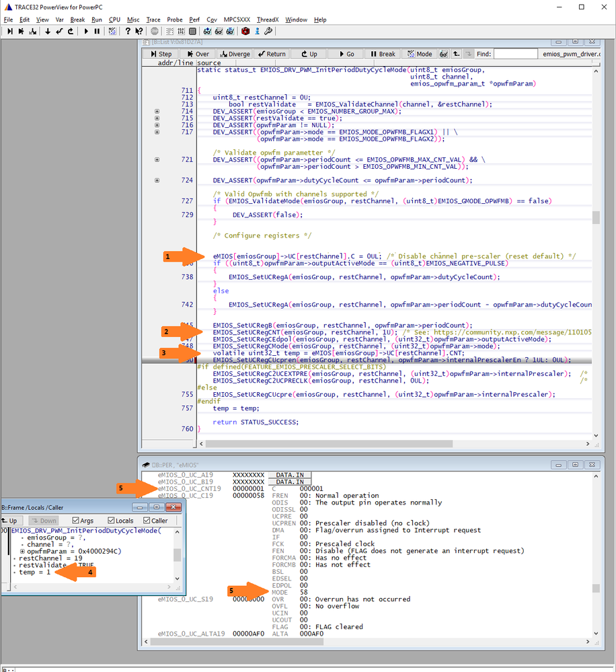Click the red emergency stop toolbar icon
Screen dimensions: 616x672
(x=244, y=31)
